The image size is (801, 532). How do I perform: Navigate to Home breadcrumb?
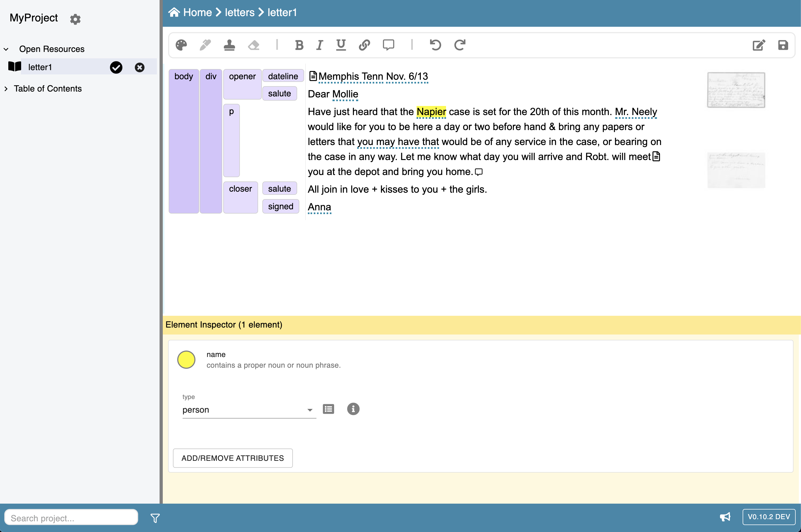point(197,13)
